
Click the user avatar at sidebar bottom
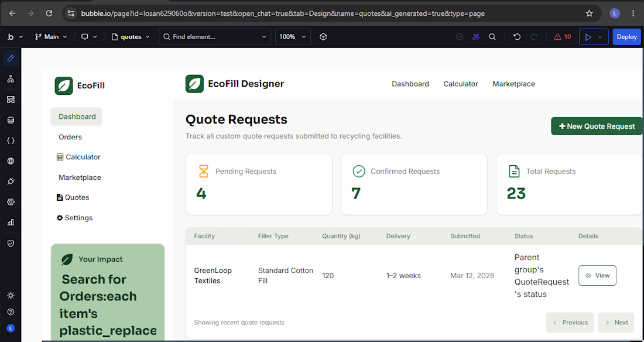(11, 328)
